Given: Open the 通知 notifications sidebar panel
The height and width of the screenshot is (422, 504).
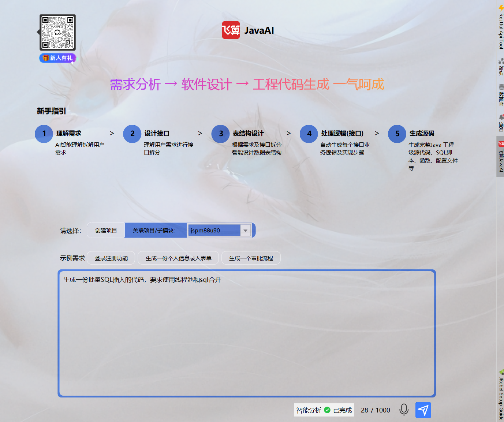Looking at the screenshot, I should (500, 123).
